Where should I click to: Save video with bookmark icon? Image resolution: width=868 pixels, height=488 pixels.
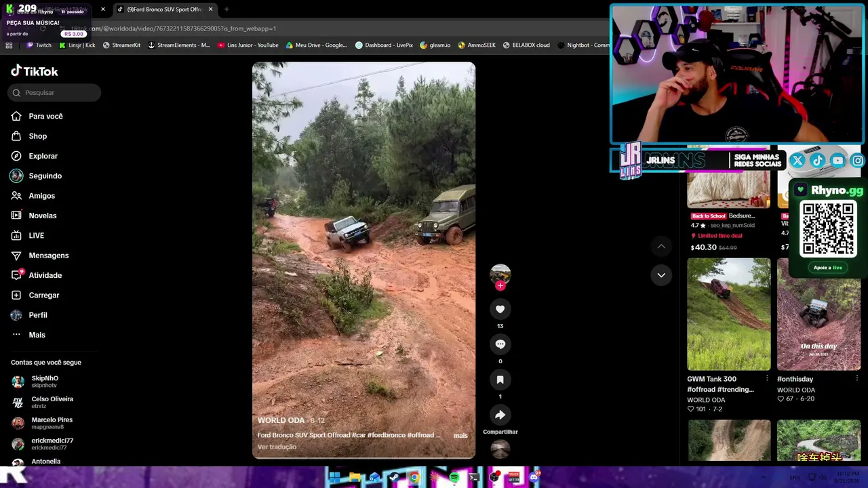click(500, 380)
